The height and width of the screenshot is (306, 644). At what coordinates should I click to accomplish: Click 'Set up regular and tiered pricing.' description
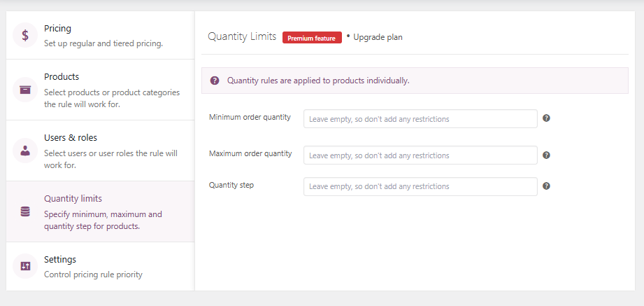103,43
